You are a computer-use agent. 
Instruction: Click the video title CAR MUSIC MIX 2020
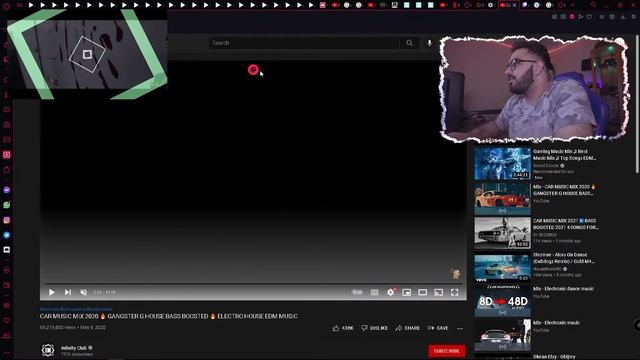coord(169,316)
